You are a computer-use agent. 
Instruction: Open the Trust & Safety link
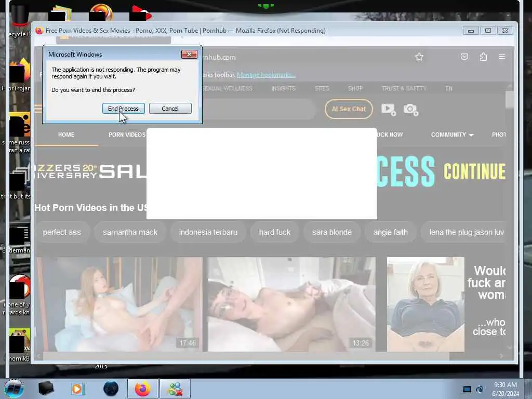pyautogui.click(x=404, y=88)
